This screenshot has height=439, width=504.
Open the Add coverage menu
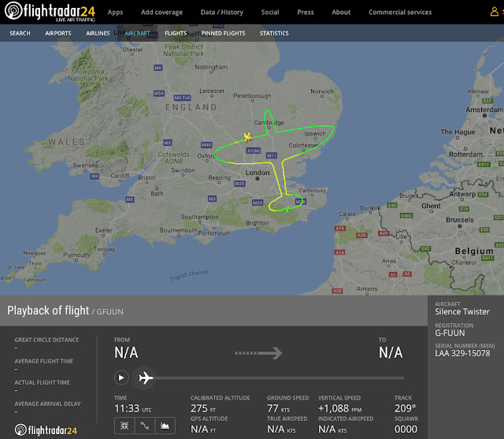(161, 13)
